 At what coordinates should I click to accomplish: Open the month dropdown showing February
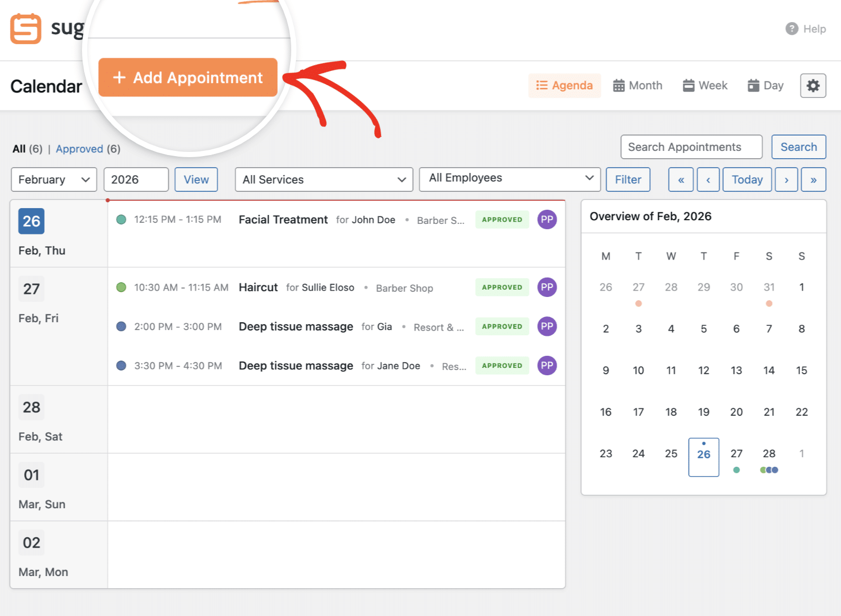pos(54,179)
